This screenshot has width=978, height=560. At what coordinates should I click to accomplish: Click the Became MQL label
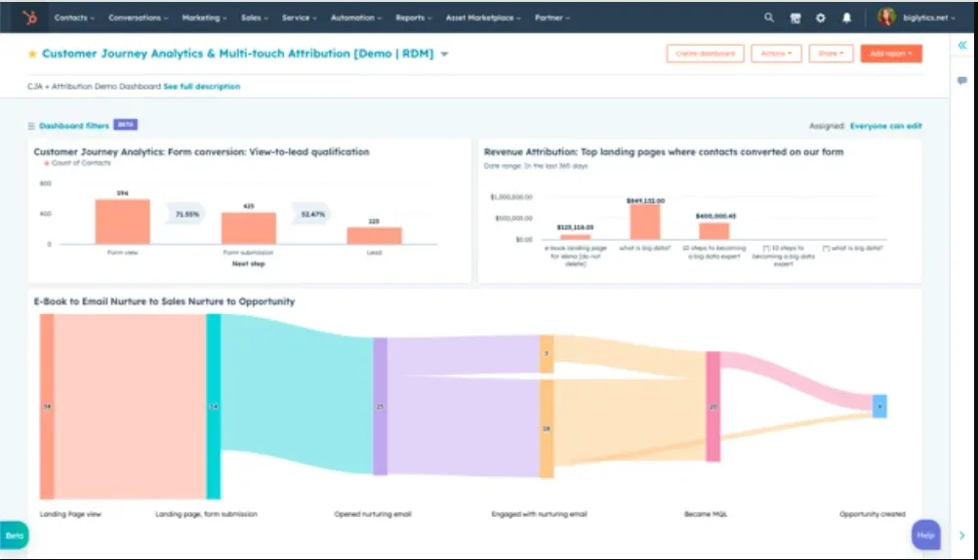coord(706,514)
